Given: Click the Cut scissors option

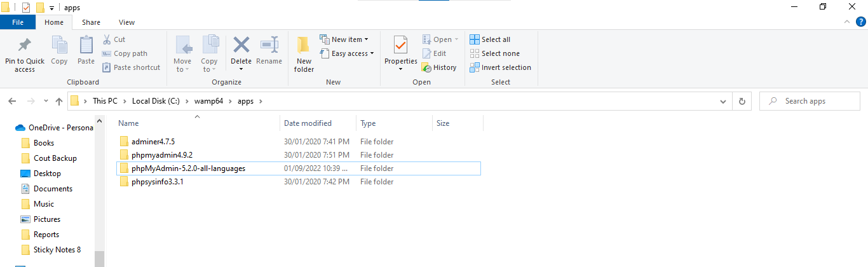Looking at the screenshot, I should coord(114,39).
